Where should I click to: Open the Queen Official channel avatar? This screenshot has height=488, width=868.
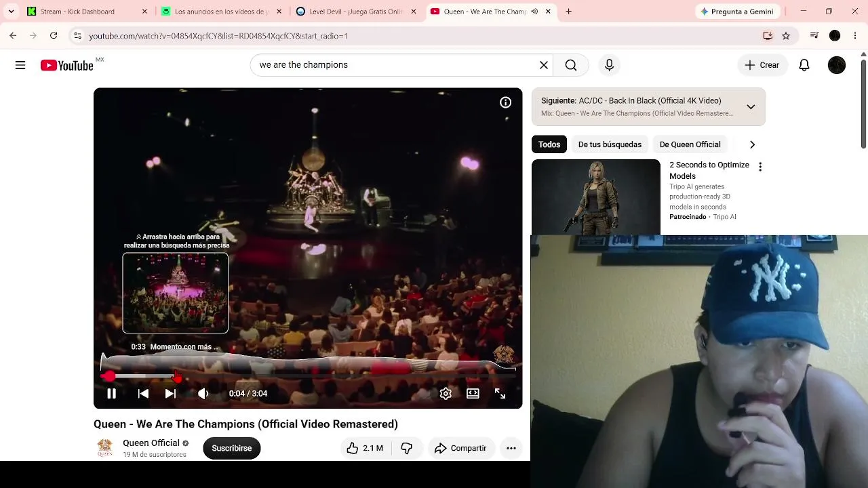pos(105,447)
